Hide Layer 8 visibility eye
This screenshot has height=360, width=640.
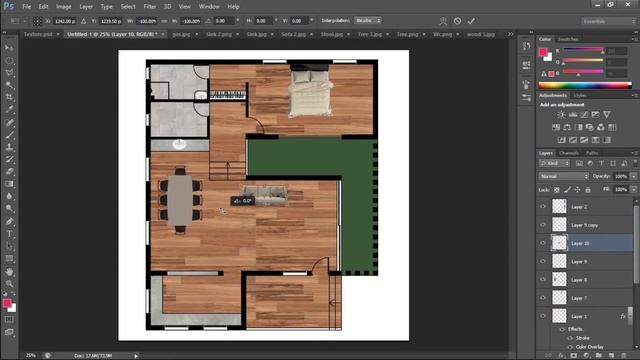click(543, 280)
